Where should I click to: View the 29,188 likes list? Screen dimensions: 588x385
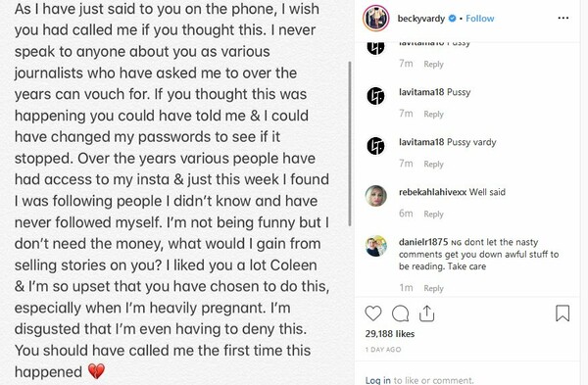390,334
